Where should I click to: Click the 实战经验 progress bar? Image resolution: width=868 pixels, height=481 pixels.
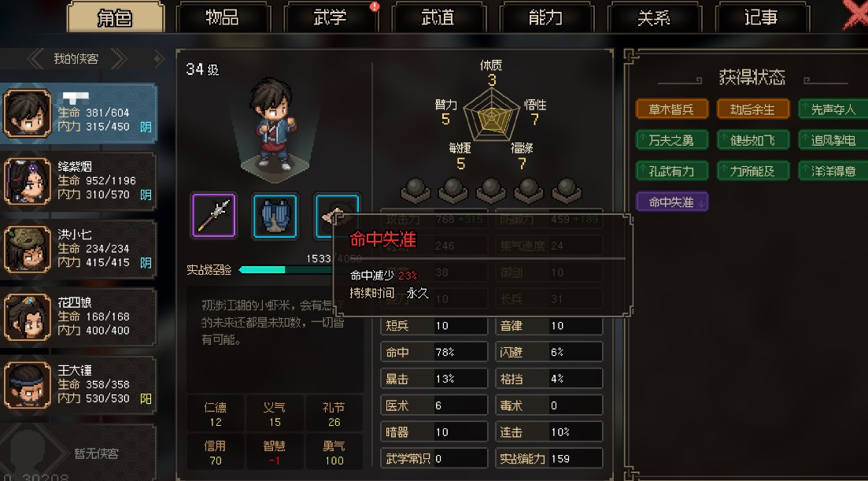pyautogui.click(x=286, y=269)
